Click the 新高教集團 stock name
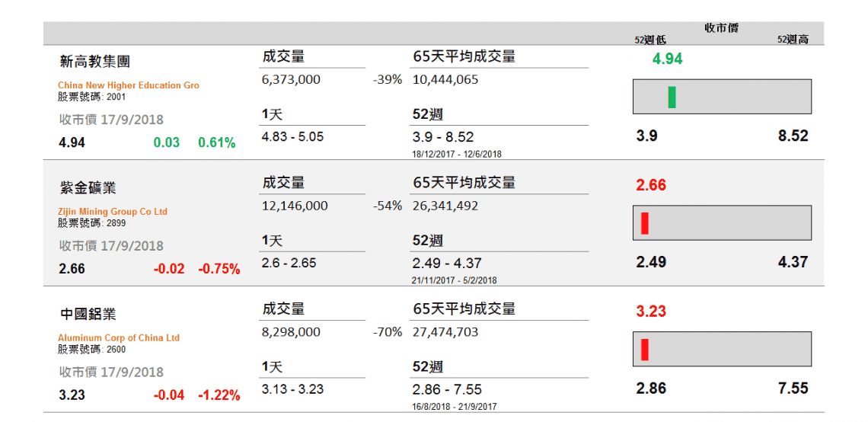The height and width of the screenshot is (422, 868). [x=95, y=61]
